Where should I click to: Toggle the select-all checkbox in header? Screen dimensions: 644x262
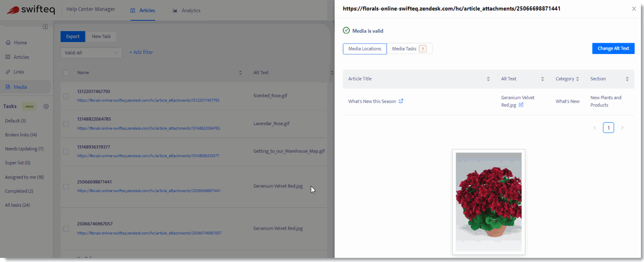coord(66,72)
